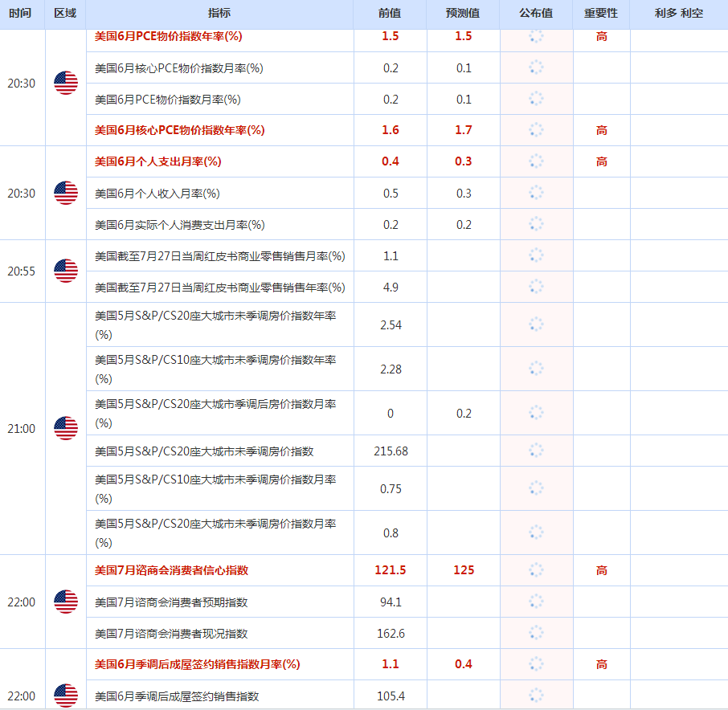Open 美国6月PCE物价指数年率(%) indicator
The width and height of the screenshot is (728, 710).
pos(169,36)
